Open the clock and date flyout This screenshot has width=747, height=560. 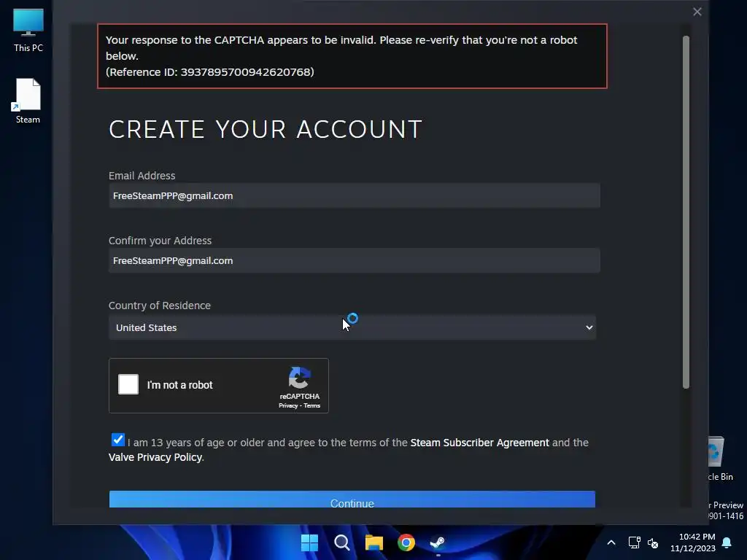point(693,542)
